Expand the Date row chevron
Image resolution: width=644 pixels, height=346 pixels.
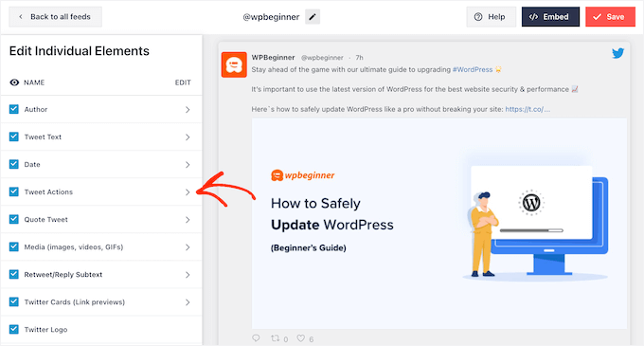(188, 164)
